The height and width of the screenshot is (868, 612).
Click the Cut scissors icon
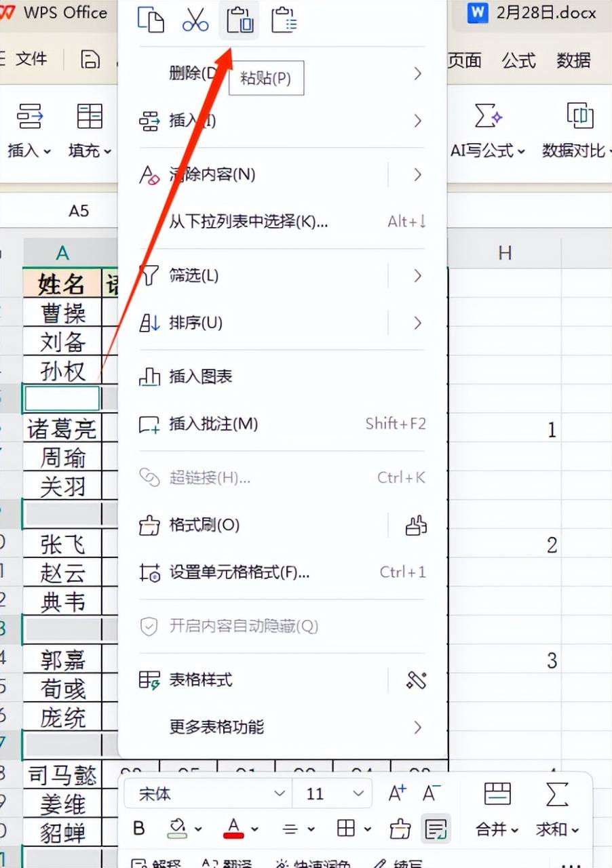(x=195, y=20)
